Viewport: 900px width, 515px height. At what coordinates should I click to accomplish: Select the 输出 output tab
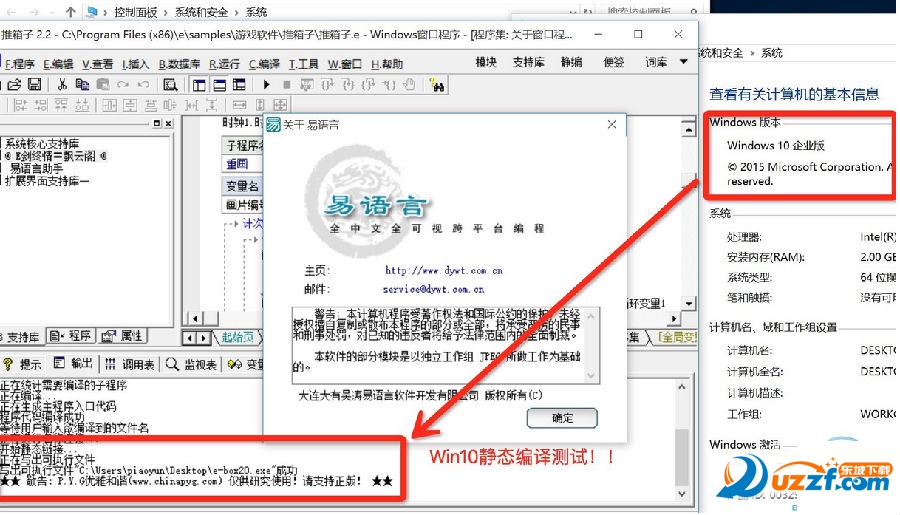pos(74,364)
